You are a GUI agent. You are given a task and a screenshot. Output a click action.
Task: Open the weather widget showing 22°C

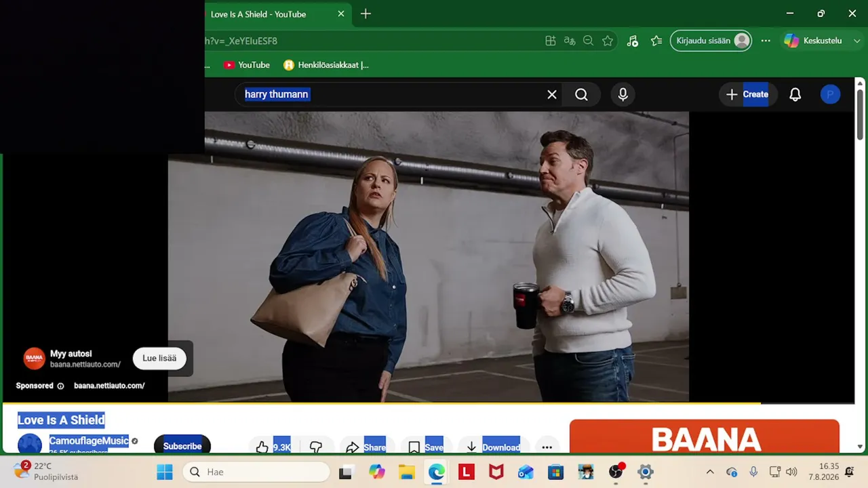46,471
